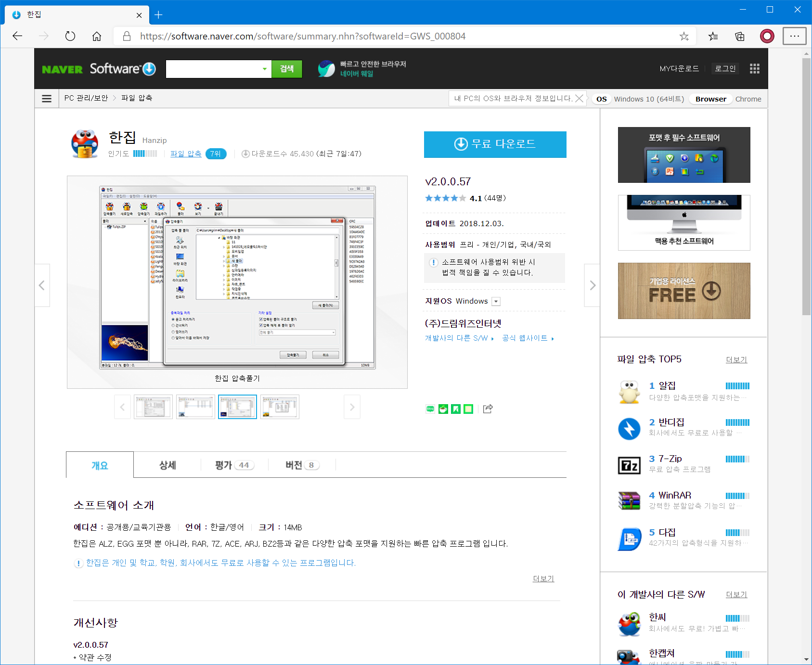Open 알집 penguin icon in TOP5
The height and width of the screenshot is (665, 812).
tap(629, 392)
